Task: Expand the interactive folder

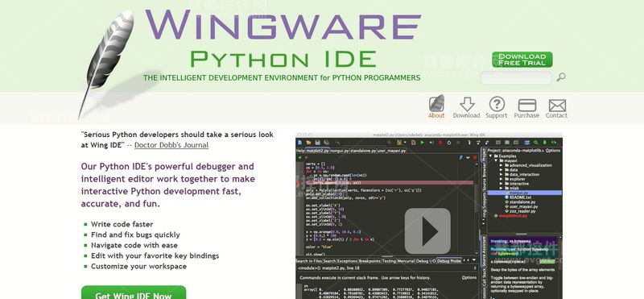Action: coord(501,184)
